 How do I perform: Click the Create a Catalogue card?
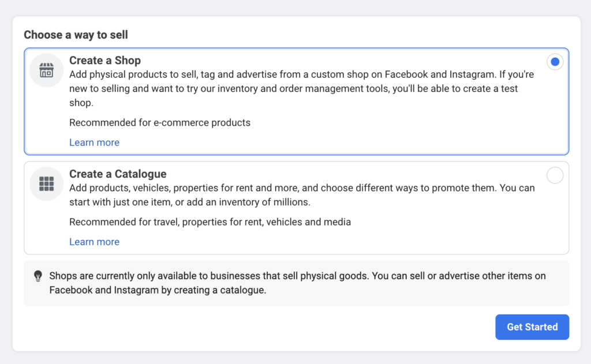click(295, 208)
